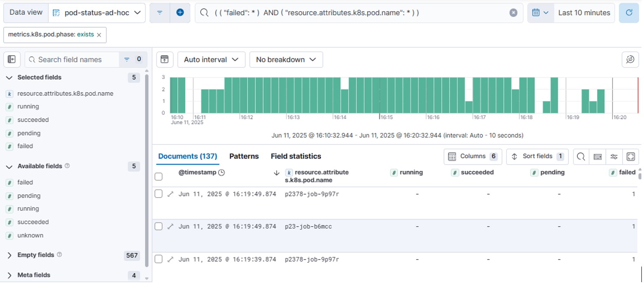The width and height of the screenshot is (644, 283).
Task: Add a new filter with plus icon
Action: 180,13
